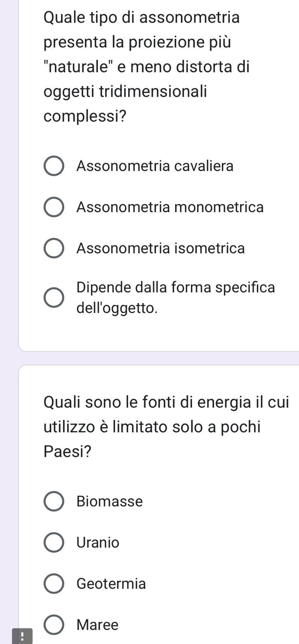Click the 'Assonometria monometrica' answer text
The width and height of the screenshot is (299, 644).
pos(170,208)
